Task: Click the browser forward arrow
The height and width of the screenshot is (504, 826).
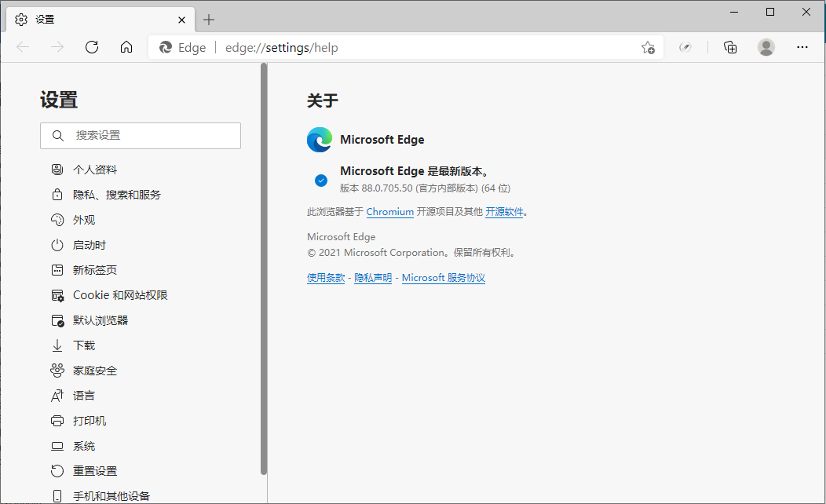Action: [57, 47]
